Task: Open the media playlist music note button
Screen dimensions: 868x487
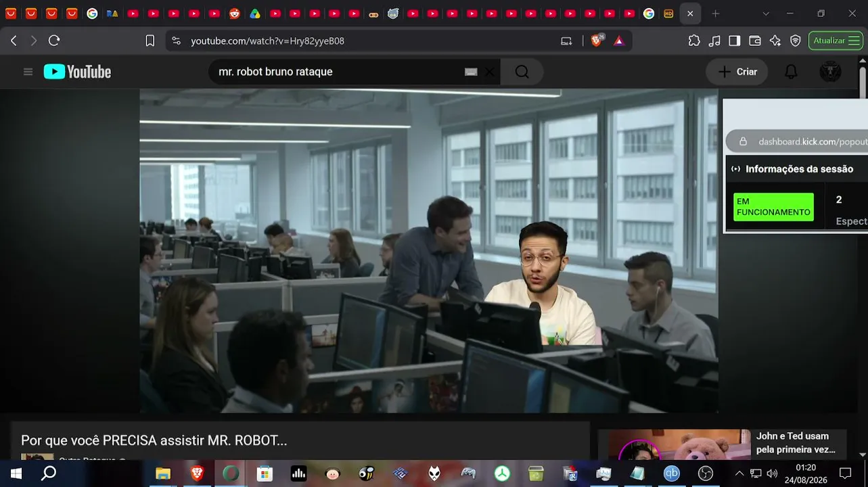Action: (x=714, y=41)
